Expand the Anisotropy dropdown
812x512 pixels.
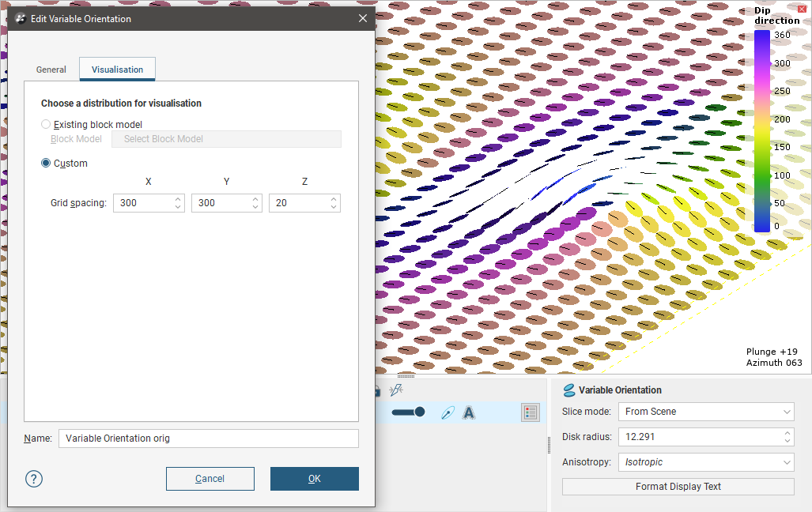coord(708,462)
